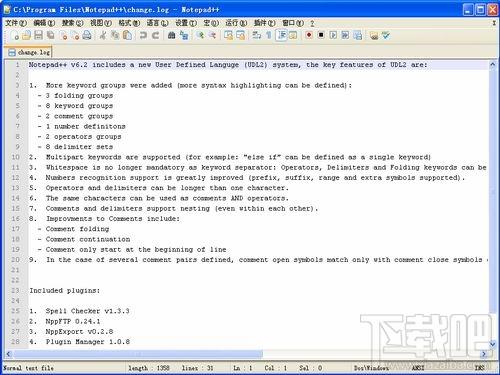Toggle word wrap from the toolbar

coord(256,35)
